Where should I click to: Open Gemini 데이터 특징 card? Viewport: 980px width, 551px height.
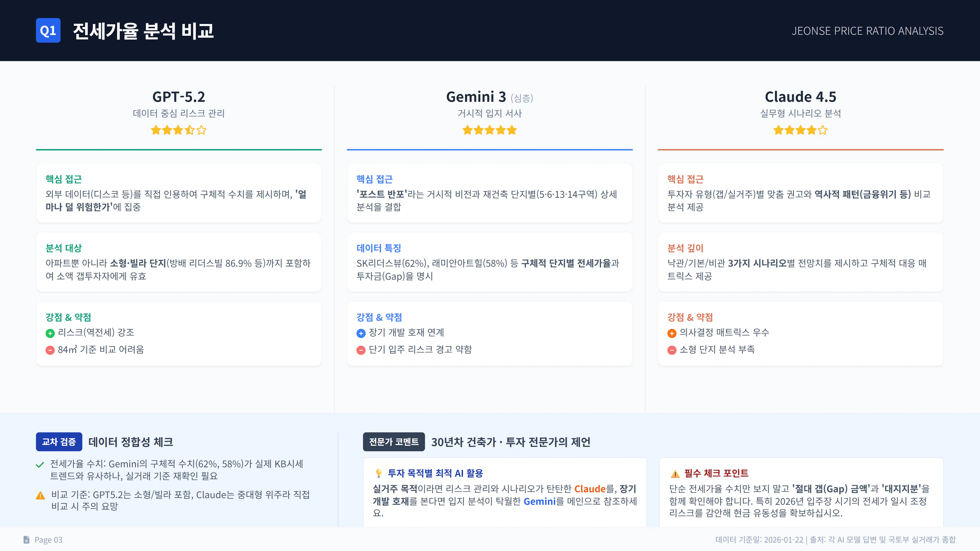tap(490, 262)
